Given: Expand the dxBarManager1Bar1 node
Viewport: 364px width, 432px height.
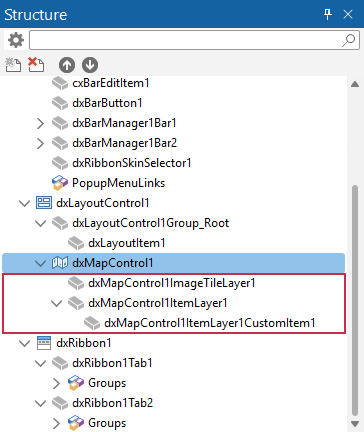Looking at the screenshot, I should [40, 123].
